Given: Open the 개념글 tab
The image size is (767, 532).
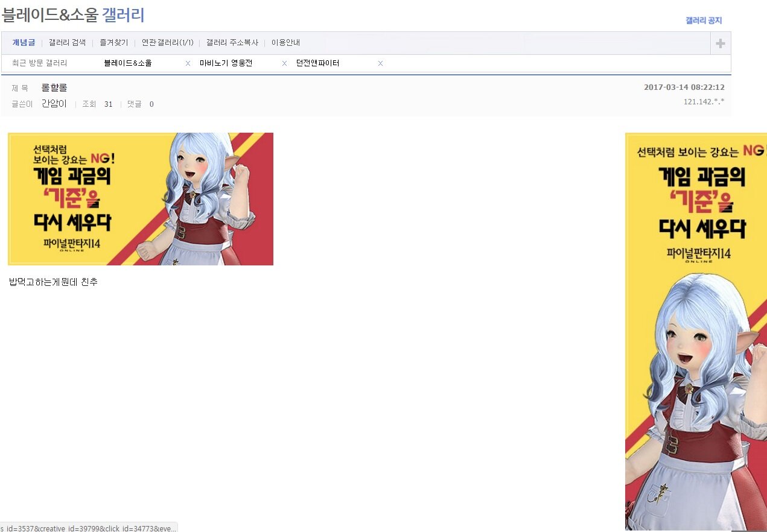Looking at the screenshot, I should tap(24, 43).
